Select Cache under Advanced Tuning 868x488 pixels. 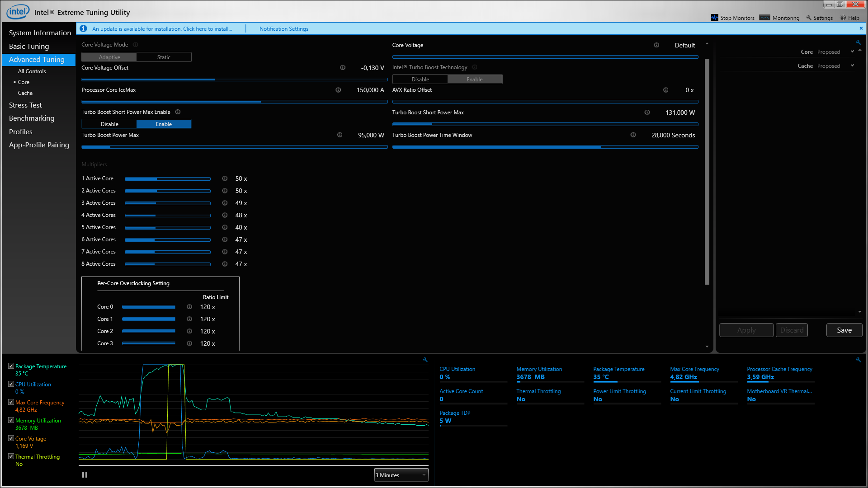(25, 93)
